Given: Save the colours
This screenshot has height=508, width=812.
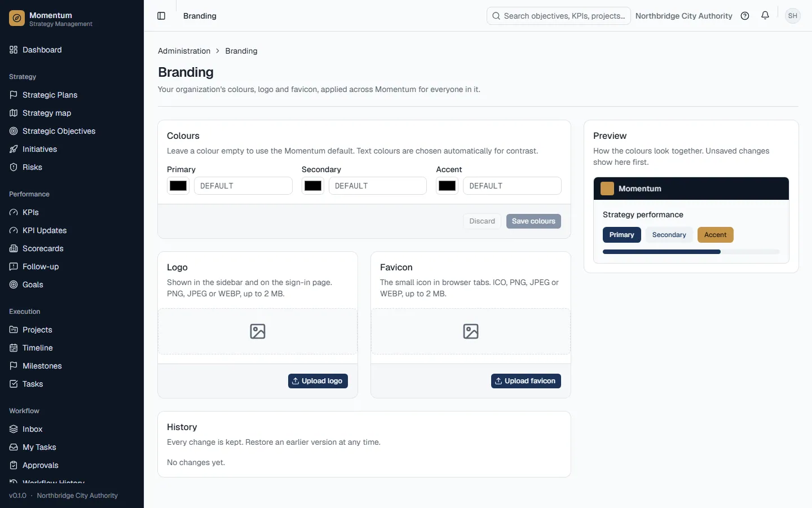Looking at the screenshot, I should [x=533, y=221].
